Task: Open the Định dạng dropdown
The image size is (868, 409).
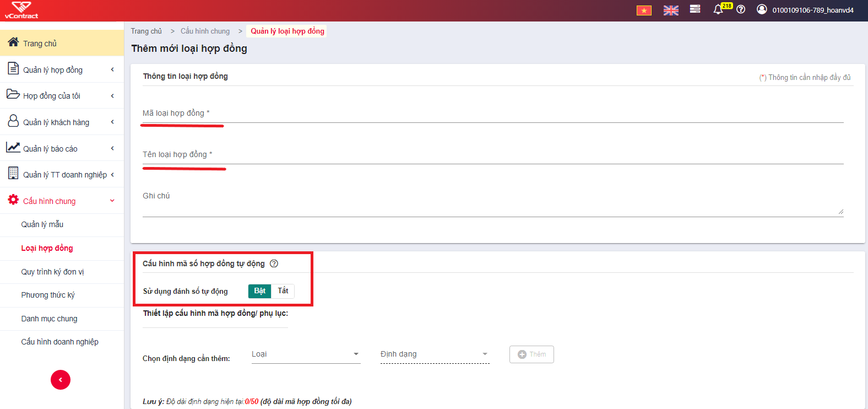Action: coord(435,354)
